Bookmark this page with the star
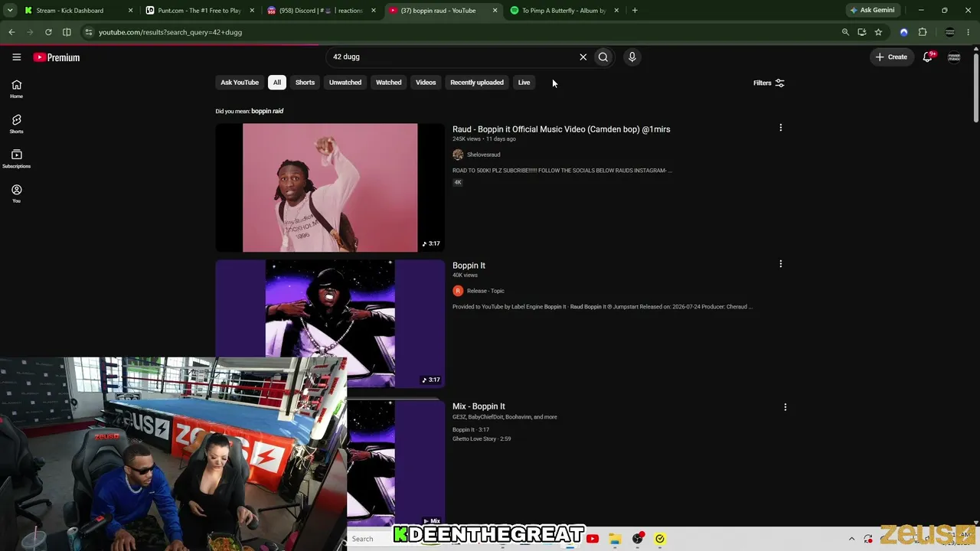Viewport: 980px width, 551px height. tap(878, 32)
